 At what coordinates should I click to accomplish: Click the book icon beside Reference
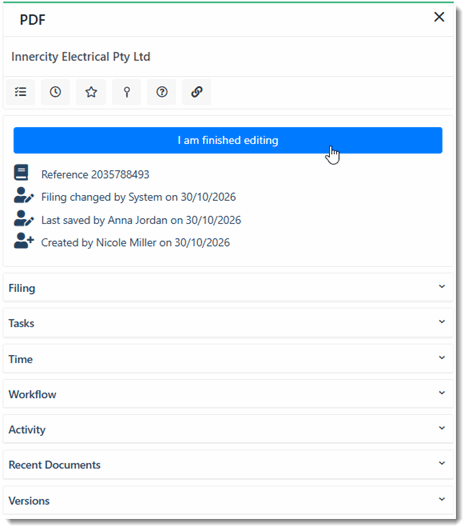(21, 172)
